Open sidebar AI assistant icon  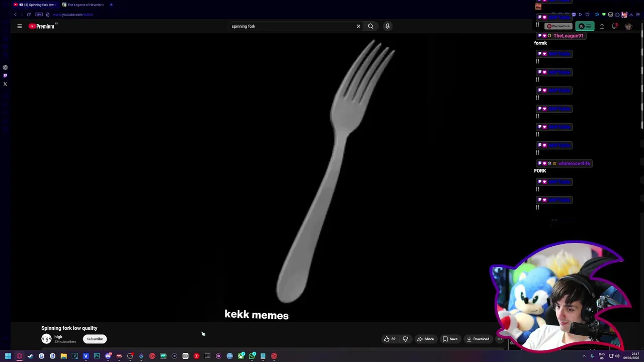click(5, 67)
